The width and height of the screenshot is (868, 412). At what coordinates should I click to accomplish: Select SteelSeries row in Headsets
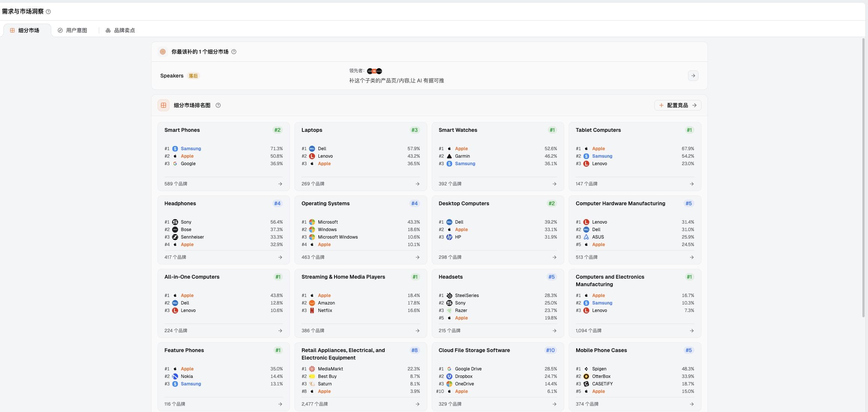(498, 296)
